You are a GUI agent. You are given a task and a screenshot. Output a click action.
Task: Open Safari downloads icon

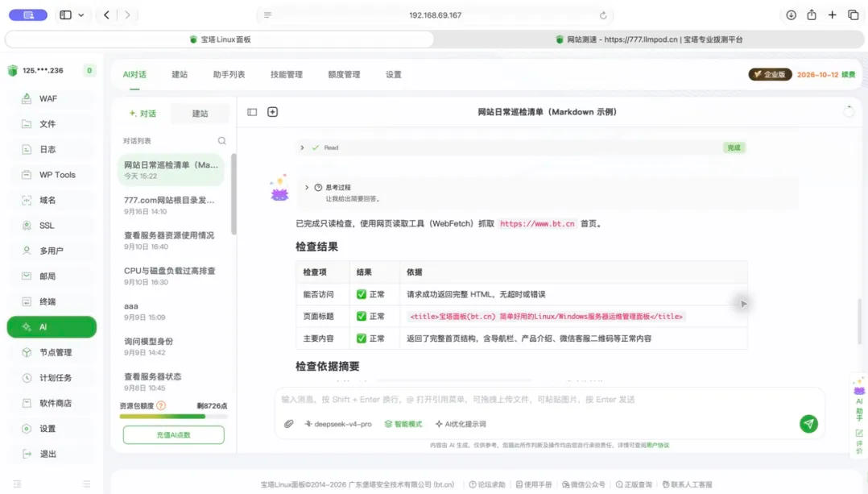tap(791, 15)
